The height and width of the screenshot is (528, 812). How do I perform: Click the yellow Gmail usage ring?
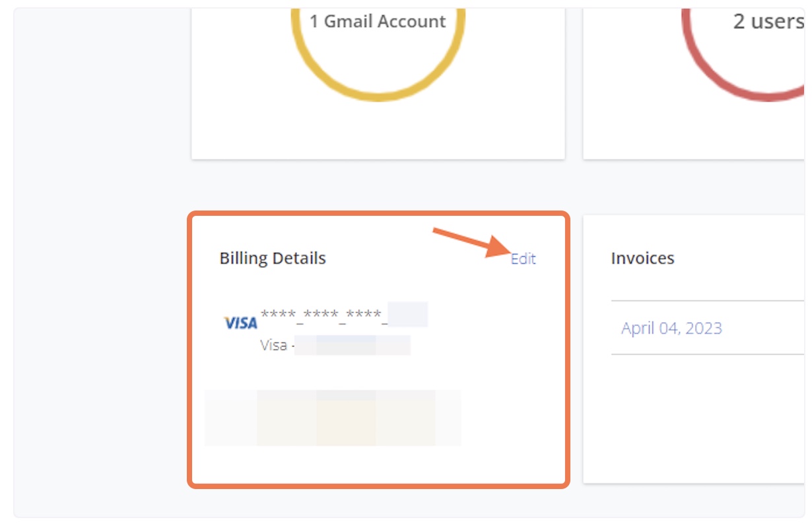tap(378, 92)
